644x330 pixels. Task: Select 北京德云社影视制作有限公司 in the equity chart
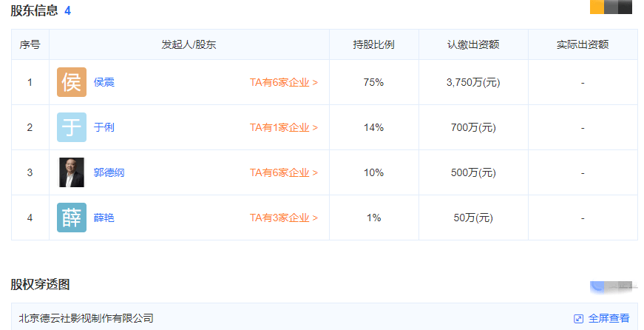point(87,318)
